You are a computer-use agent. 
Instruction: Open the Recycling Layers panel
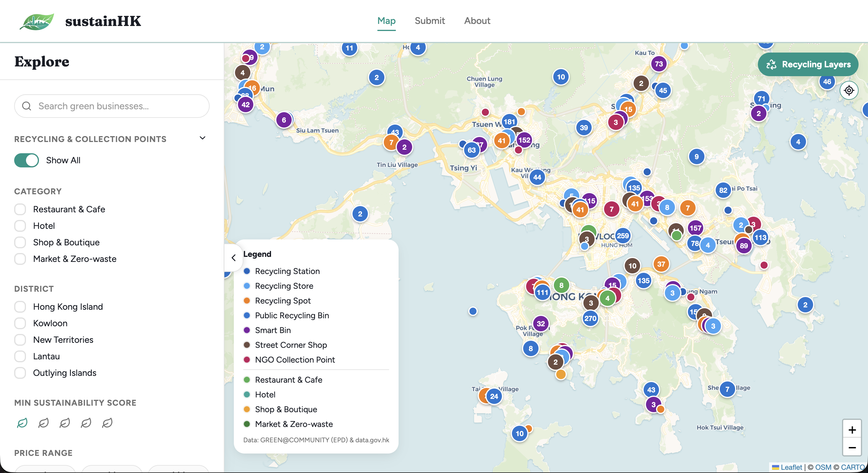click(x=808, y=64)
